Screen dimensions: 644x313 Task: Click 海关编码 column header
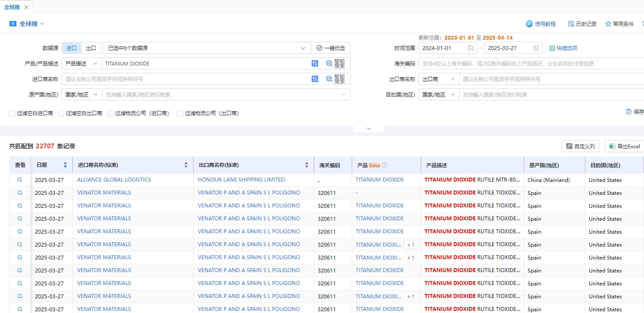330,165
